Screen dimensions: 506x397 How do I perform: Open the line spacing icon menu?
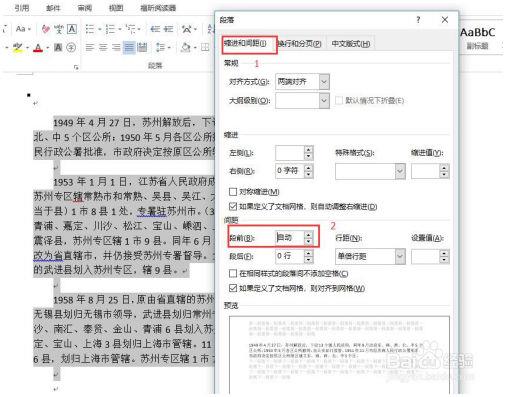point(161,47)
